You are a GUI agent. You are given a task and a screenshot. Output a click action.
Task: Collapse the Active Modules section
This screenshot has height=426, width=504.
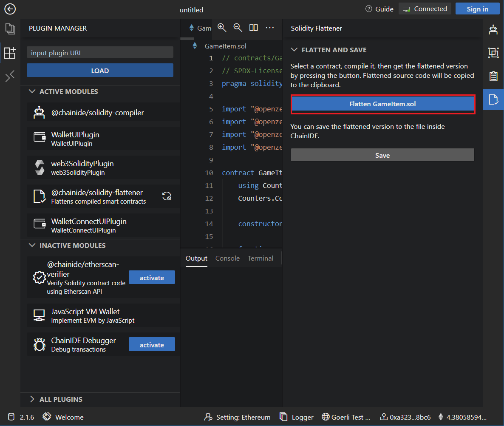(x=32, y=91)
